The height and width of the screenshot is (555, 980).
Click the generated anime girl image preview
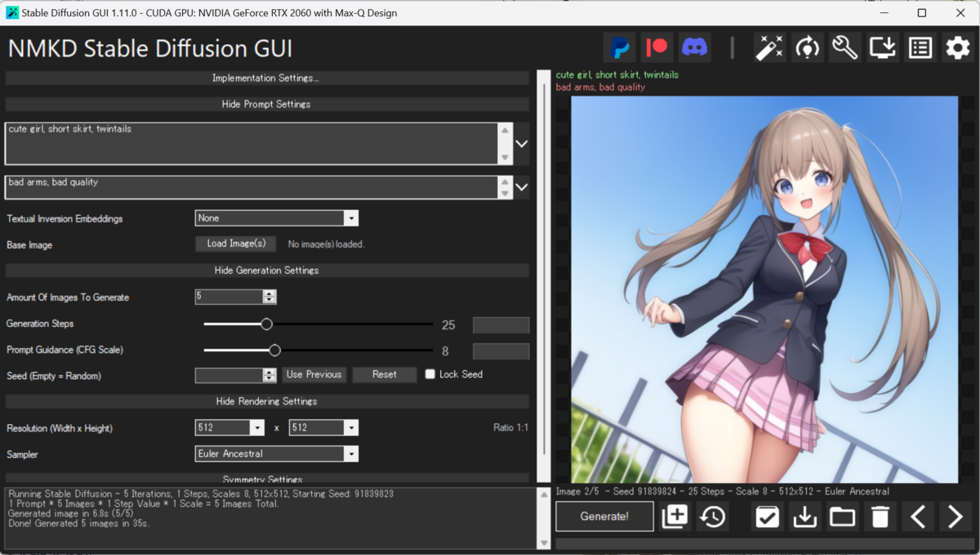pyautogui.click(x=764, y=289)
